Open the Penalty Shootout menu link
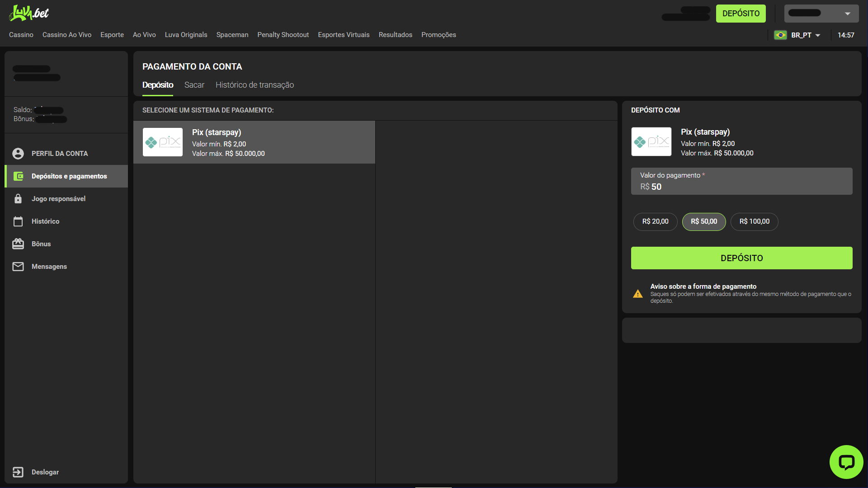This screenshot has width=868, height=488. (283, 35)
